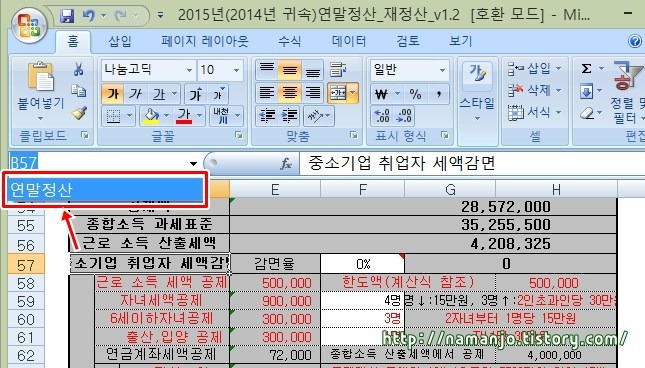Increase font size with large 가 button

pos(195,95)
